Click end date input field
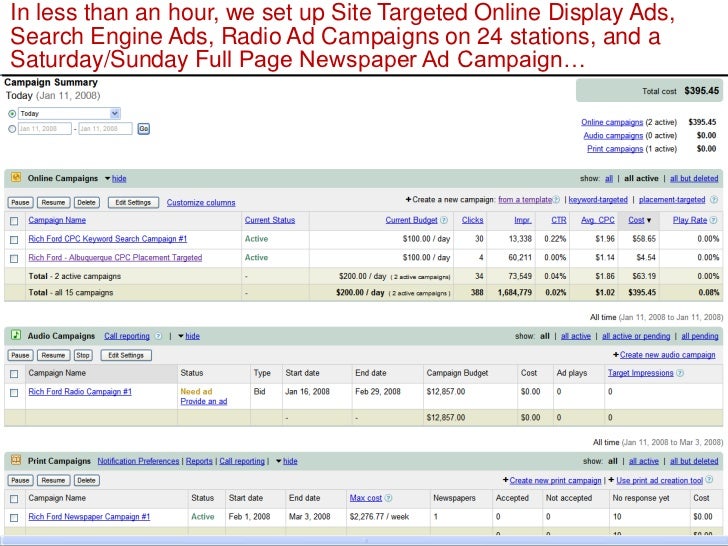Screen dimensions: 728x546 point(105,129)
